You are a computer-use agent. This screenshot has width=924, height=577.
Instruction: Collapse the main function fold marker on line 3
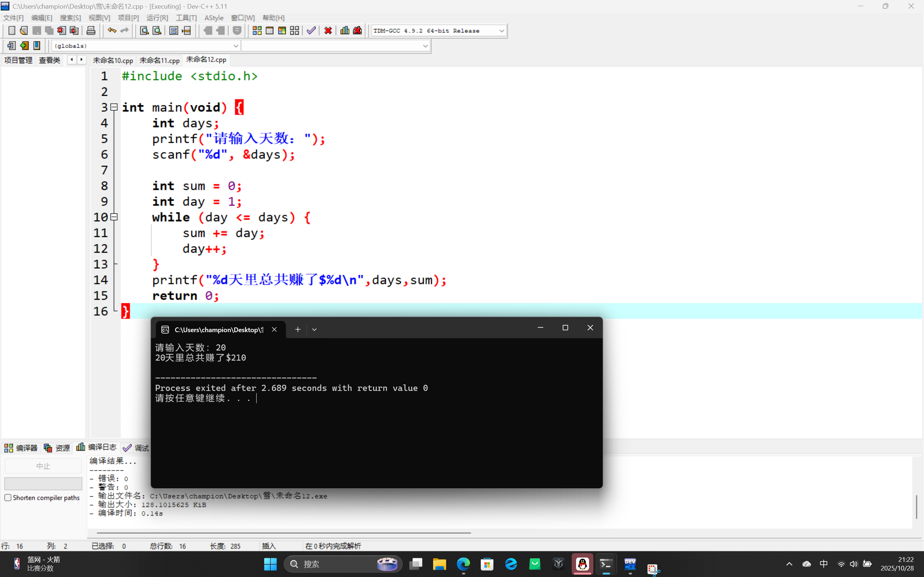[x=114, y=107]
